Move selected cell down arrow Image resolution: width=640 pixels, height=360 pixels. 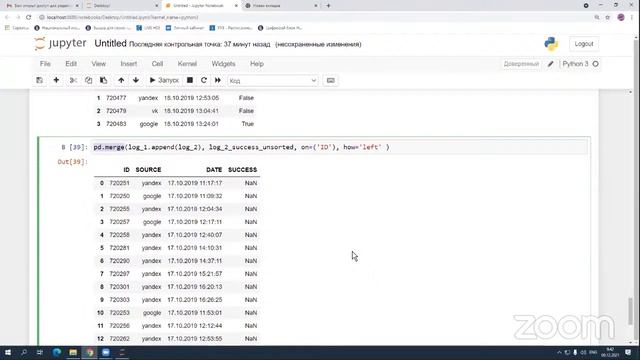[x=136, y=80]
